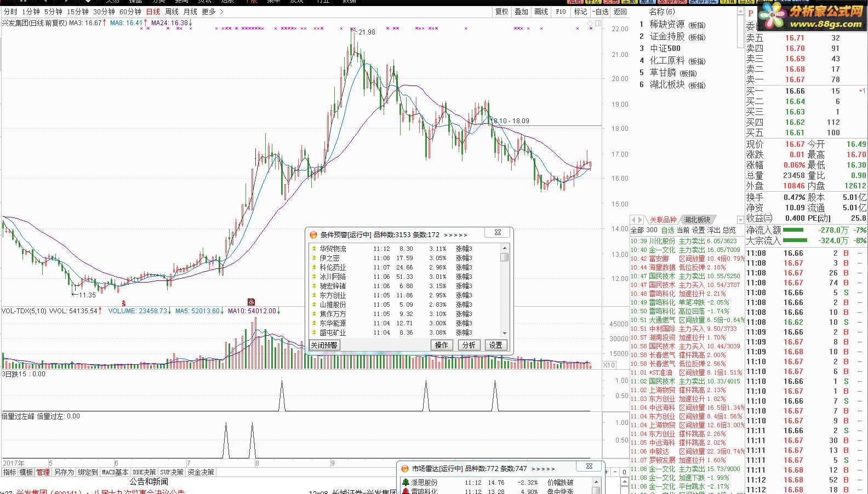Select 科伦药业 row in alert list
Viewport: 868px width, 494px height.
[406, 267]
